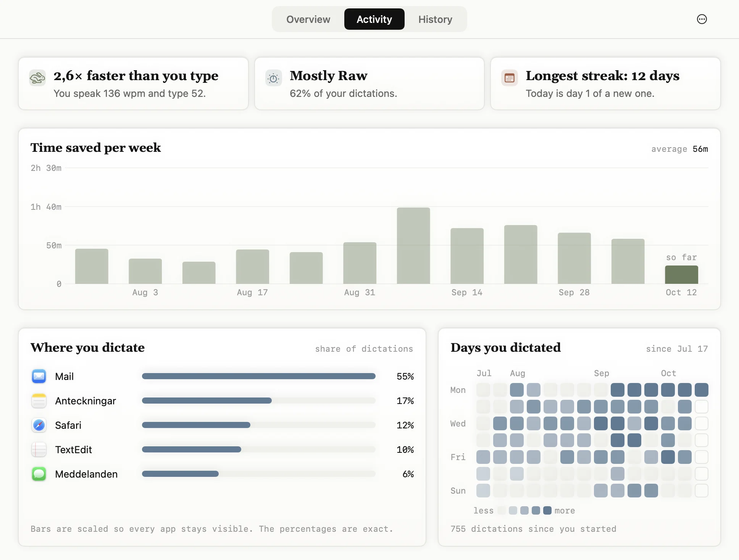Image resolution: width=739 pixels, height=560 pixels.
Task: Click the Anteckningar 17% progress bar
Action: [259, 401]
